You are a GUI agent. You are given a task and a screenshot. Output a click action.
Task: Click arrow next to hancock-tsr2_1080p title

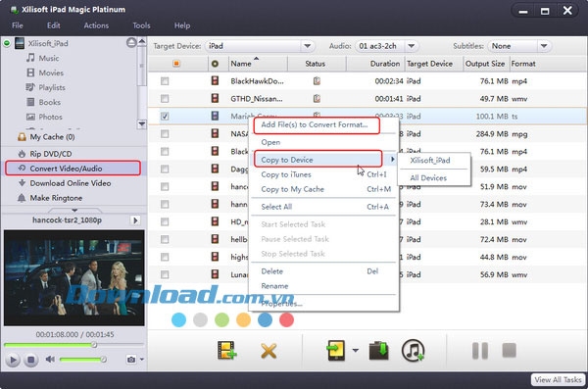pos(135,220)
